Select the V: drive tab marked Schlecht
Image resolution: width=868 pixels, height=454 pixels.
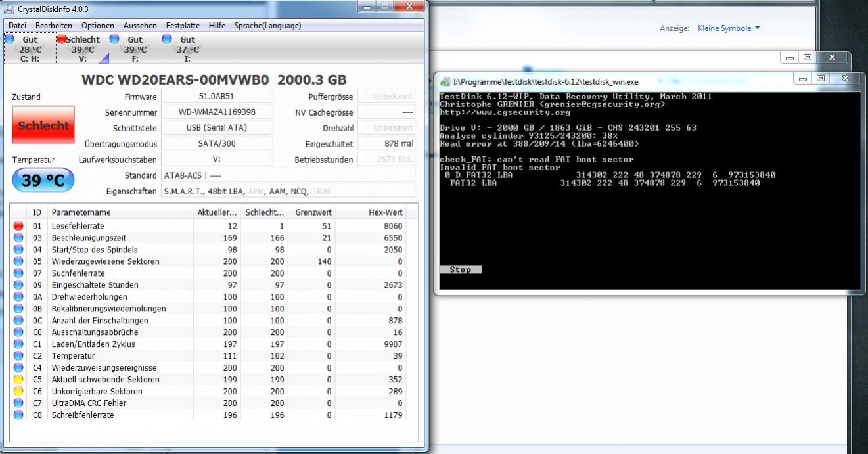(x=82, y=49)
